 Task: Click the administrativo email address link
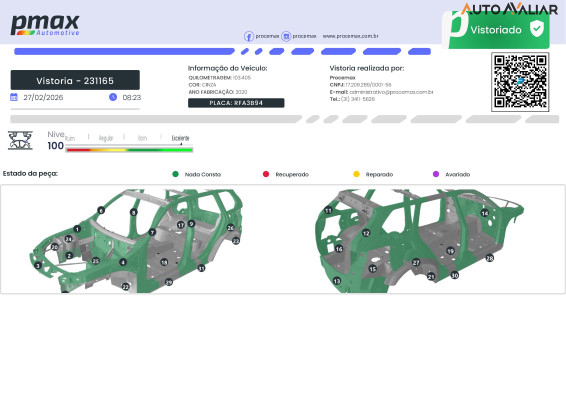click(391, 92)
